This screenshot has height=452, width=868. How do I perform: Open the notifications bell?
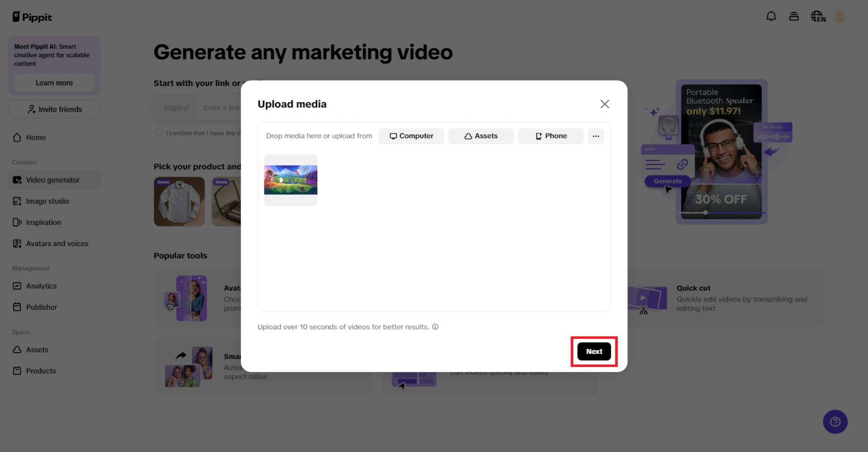coord(771,16)
